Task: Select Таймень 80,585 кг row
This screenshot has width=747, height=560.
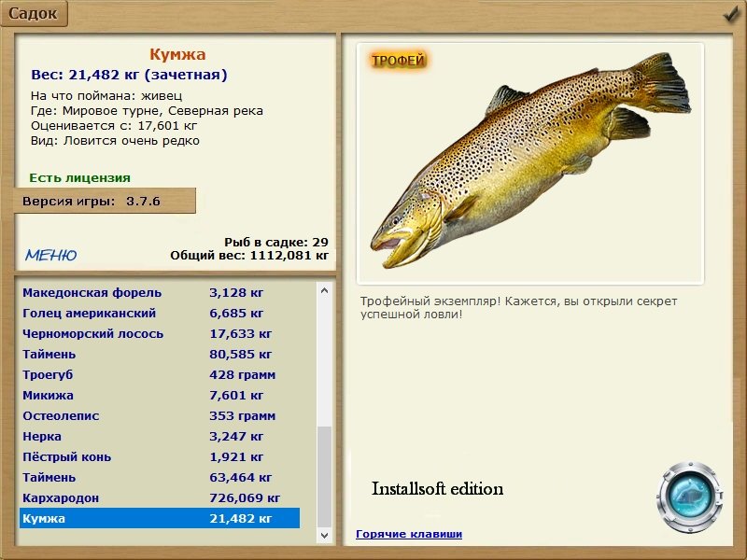Action: [160, 355]
